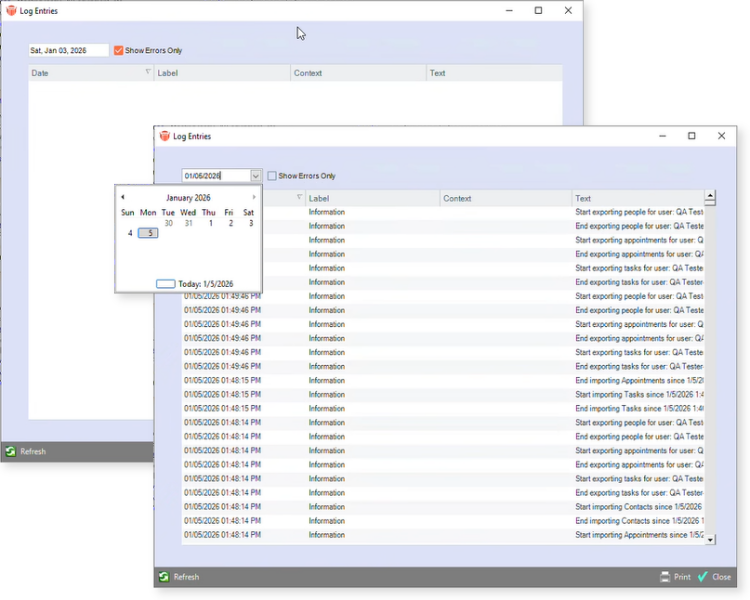Click the Refresh icon in back window
Viewport: 750px width, 600px height.
[10, 452]
